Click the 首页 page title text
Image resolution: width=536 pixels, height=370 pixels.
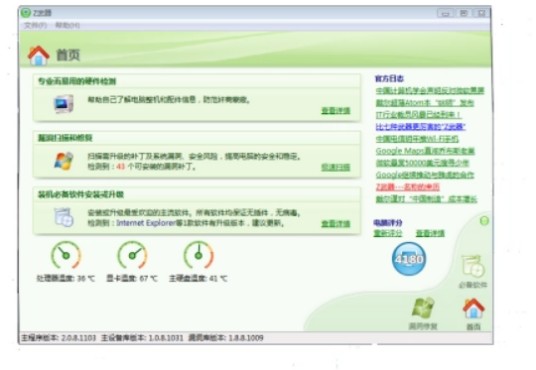point(68,55)
